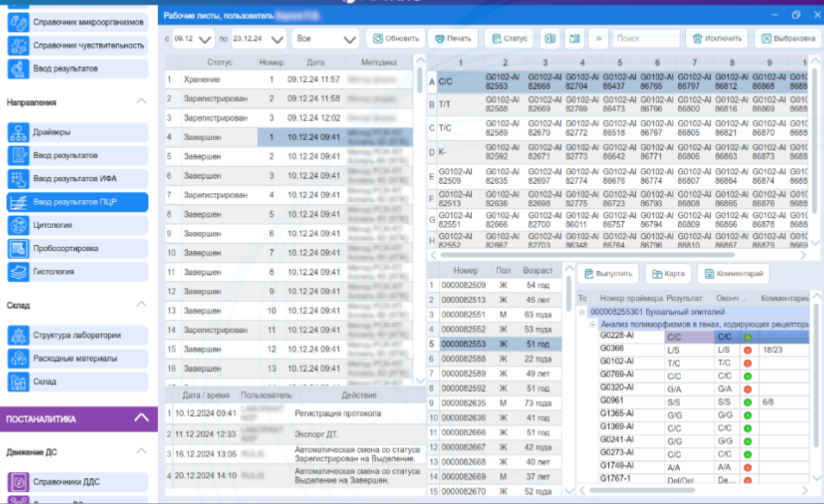Collapse the ПОСТАНАЛИТИКА section
Screen dimensions: 824x504
click(x=141, y=419)
